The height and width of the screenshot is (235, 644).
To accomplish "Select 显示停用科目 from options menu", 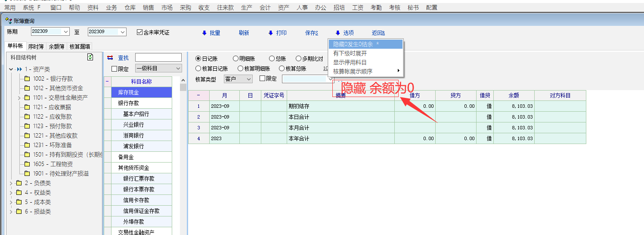I will coord(350,63).
